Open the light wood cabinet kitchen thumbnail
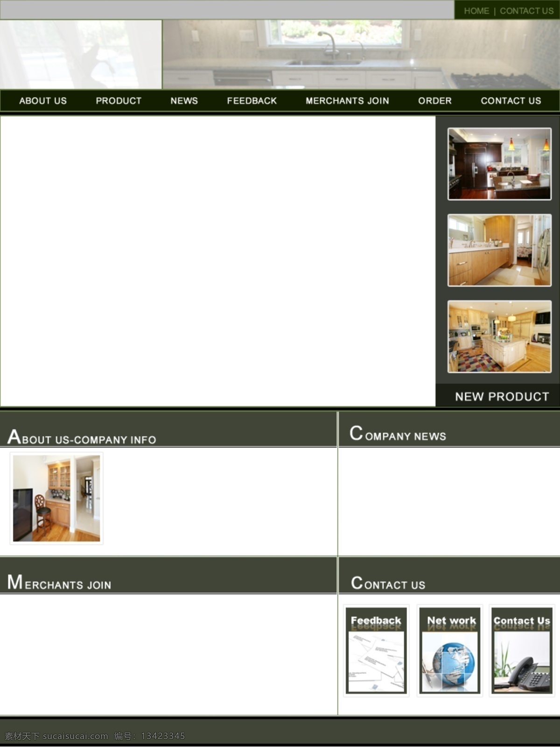560x747 pixels. (499, 250)
